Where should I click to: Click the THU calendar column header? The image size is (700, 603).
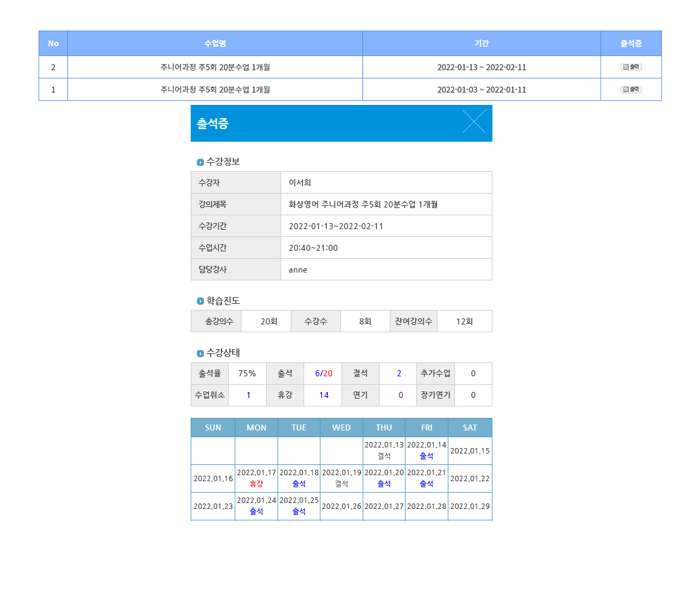pyautogui.click(x=384, y=428)
